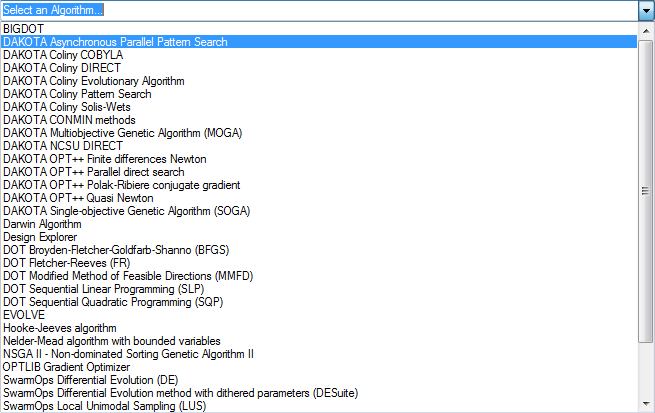This screenshot has width=655, height=413.
Task: Select DAKOTA Coliny COBYLA option
Action: click(61, 55)
